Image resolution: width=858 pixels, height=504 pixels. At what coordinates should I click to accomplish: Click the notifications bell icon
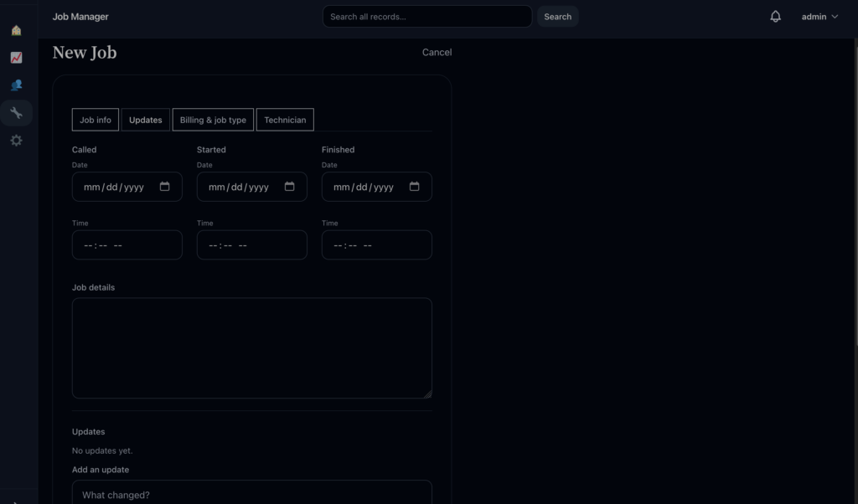point(775,17)
